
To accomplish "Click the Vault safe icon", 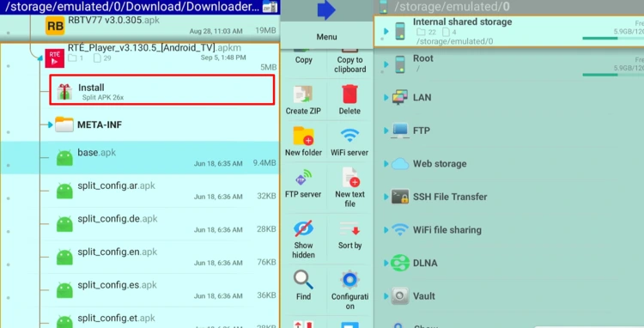I will 400,296.
